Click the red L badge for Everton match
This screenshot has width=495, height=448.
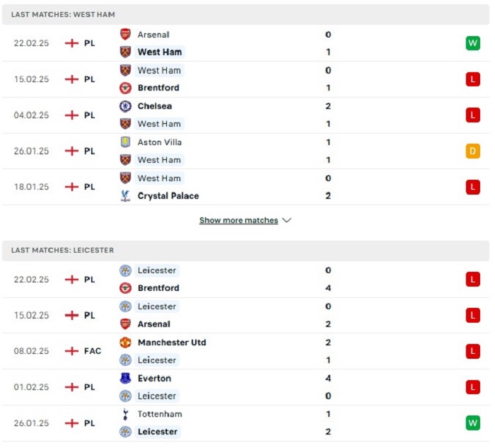point(472,387)
